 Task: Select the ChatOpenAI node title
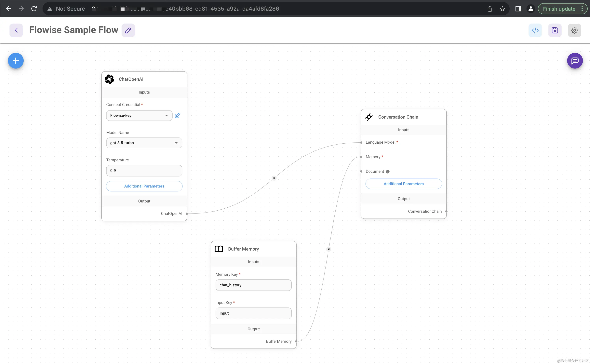pyautogui.click(x=131, y=79)
